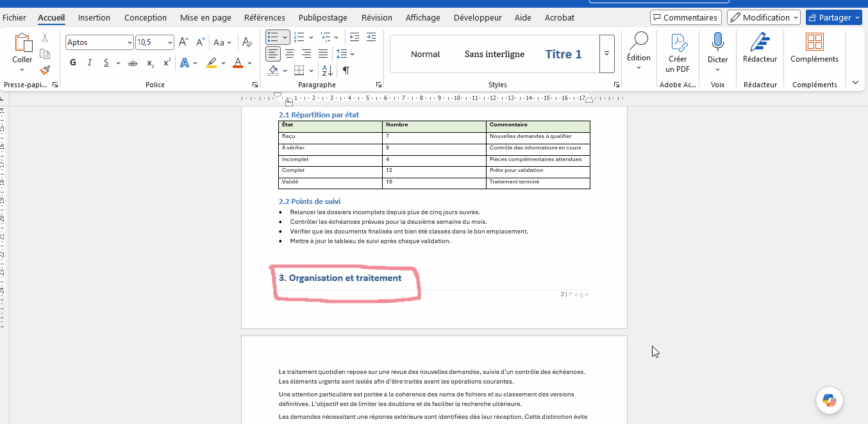Switch to the Acrobat tab
The image size is (868, 424).
point(560,17)
